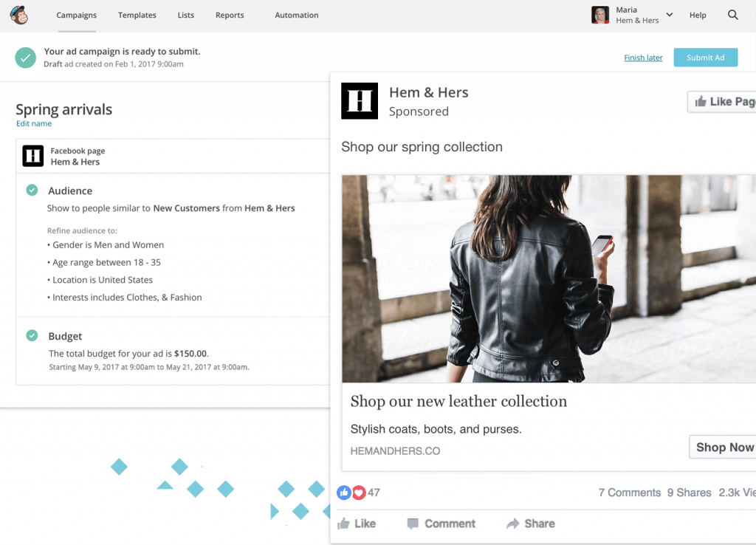Screen dimensions: 756x545
Task: Click the HEMANDHERS.CO link
Action: (395, 451)
